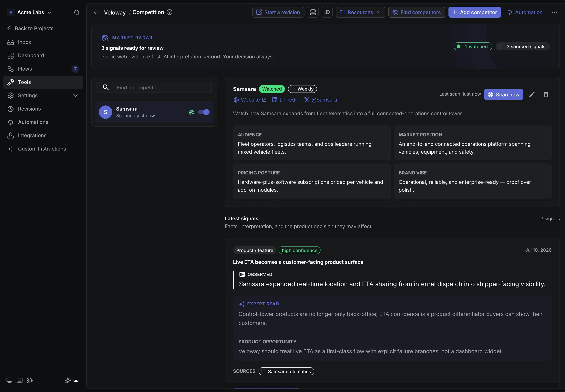Click Add competitor
This screenshot has width=565, height=392.
(475, 12)
